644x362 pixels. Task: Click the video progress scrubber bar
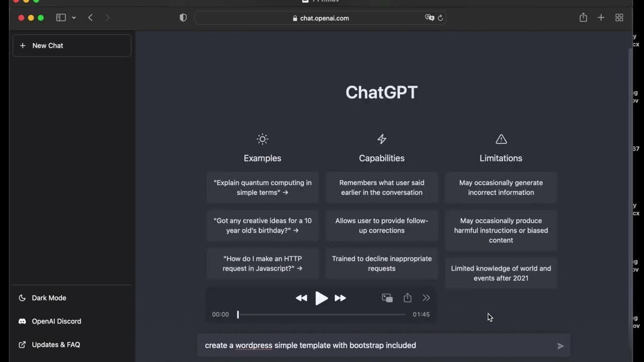(x=321, y=315)
